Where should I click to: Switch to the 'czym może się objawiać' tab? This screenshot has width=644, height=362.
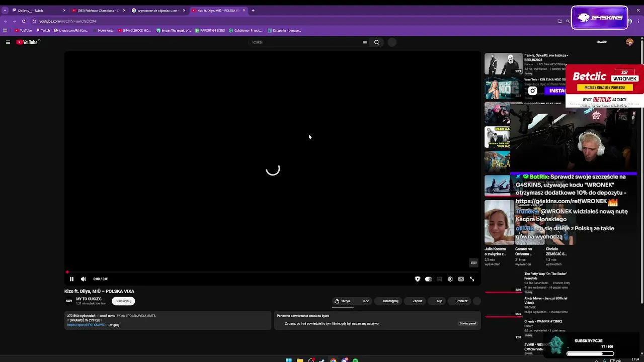[158, 11]
